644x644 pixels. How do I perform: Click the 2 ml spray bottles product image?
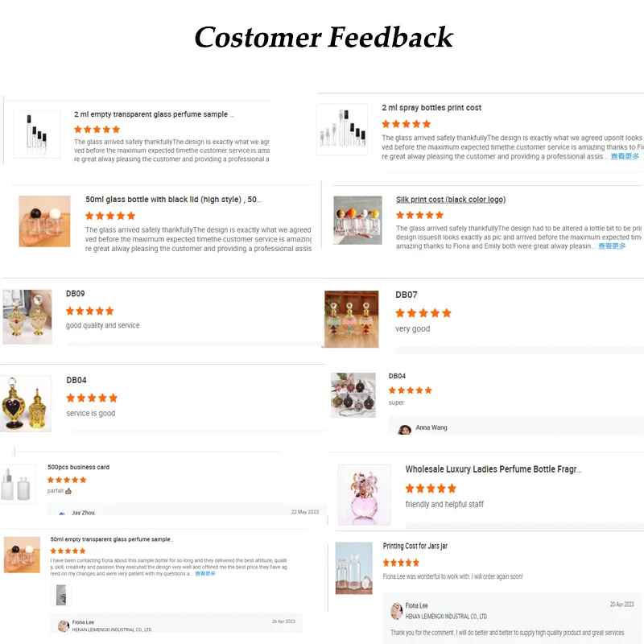pyautogui.click(x=342, y=130)
